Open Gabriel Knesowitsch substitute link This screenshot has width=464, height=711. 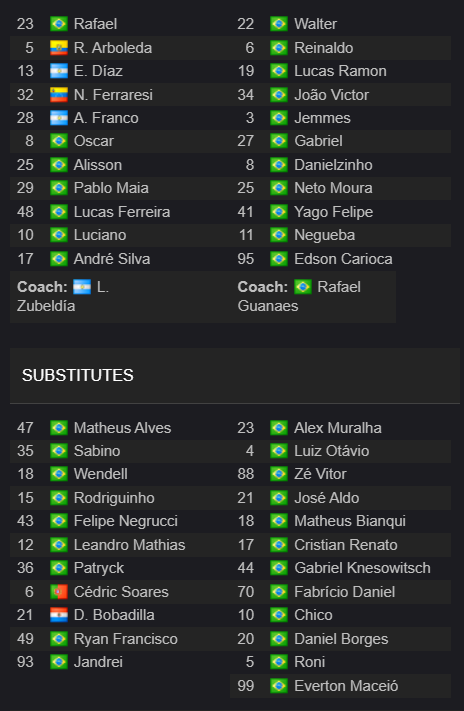pos(362,568)
